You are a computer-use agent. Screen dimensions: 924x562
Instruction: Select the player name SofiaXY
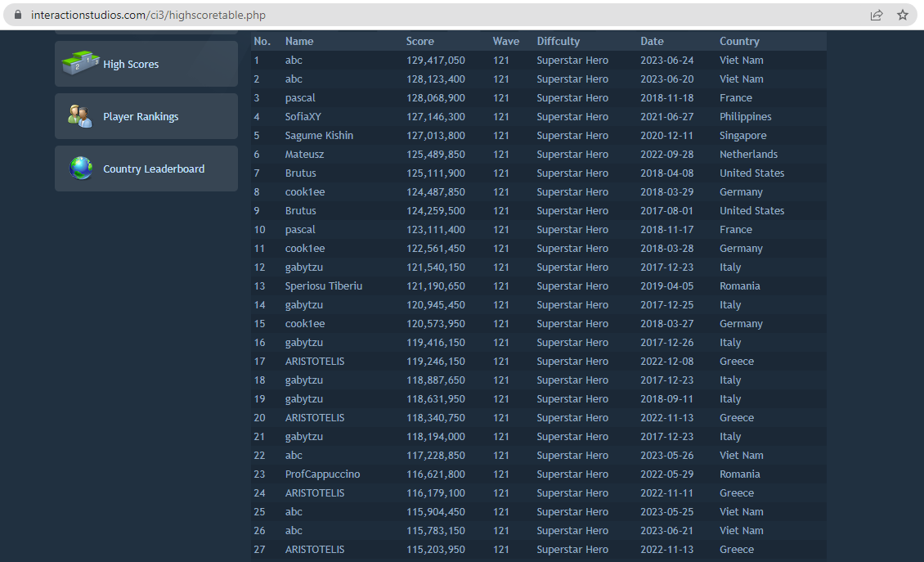tap(305, 117)
